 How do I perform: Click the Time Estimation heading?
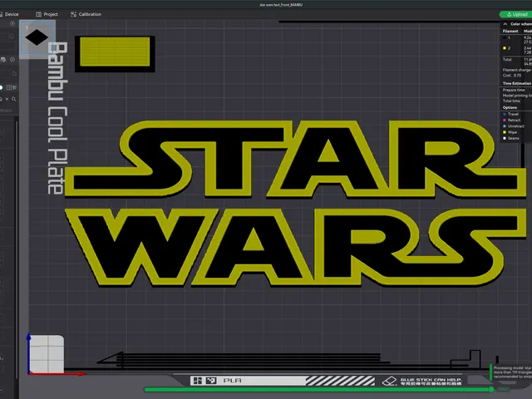[x=517, y=83]
